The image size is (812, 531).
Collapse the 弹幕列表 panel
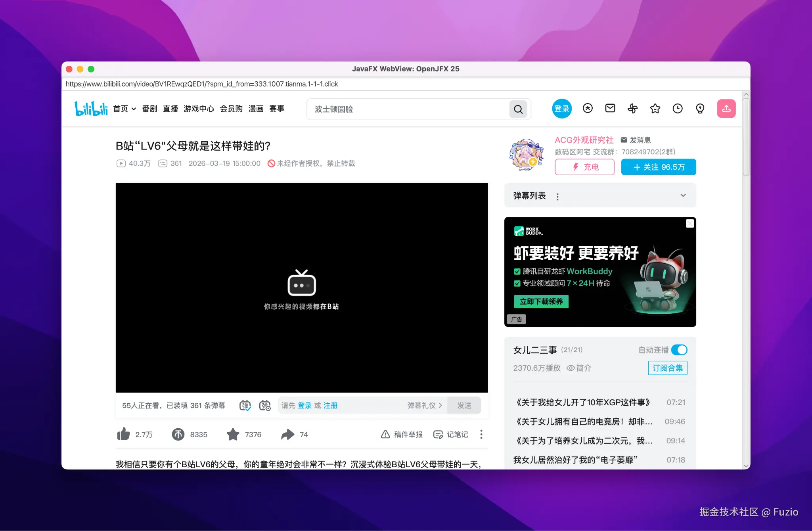(x=683, y=196)
